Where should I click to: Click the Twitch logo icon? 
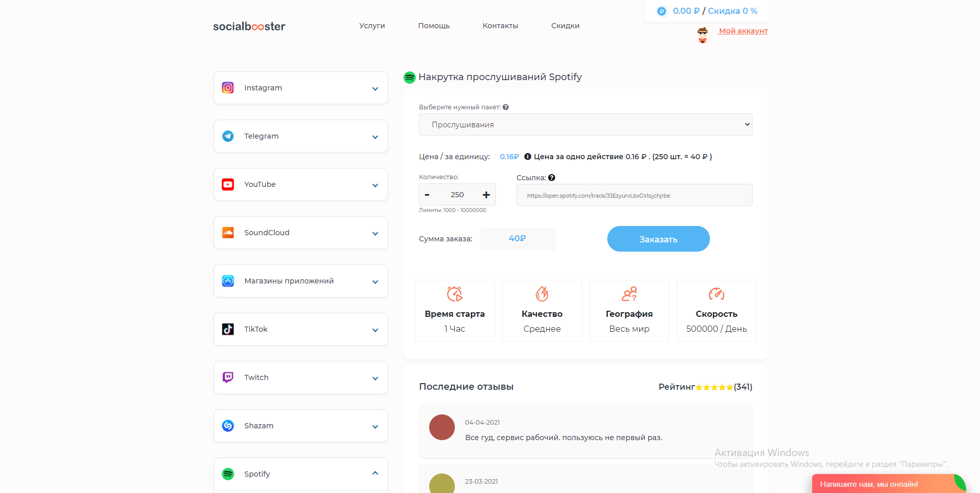pyautogui.click(x=228, y=377)
